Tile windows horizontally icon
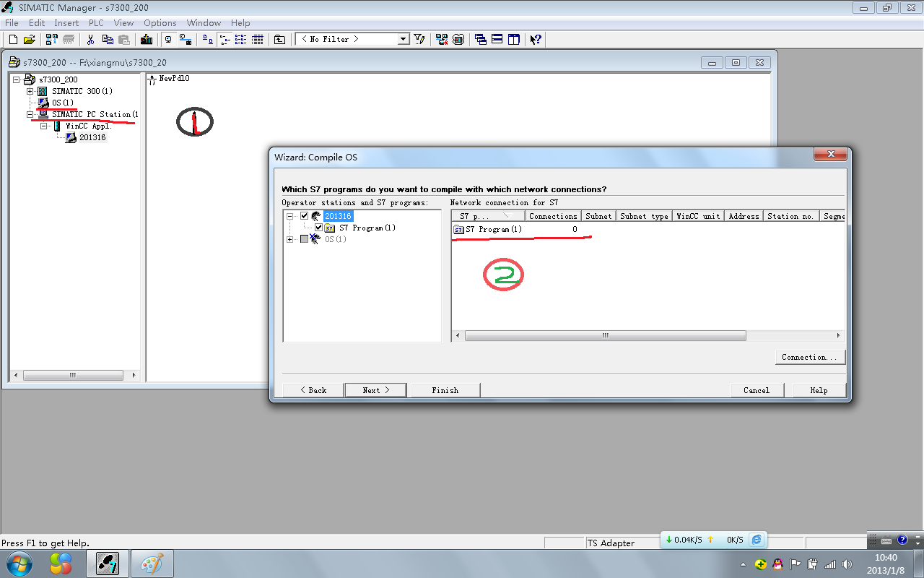 click(x=497, y=39)
